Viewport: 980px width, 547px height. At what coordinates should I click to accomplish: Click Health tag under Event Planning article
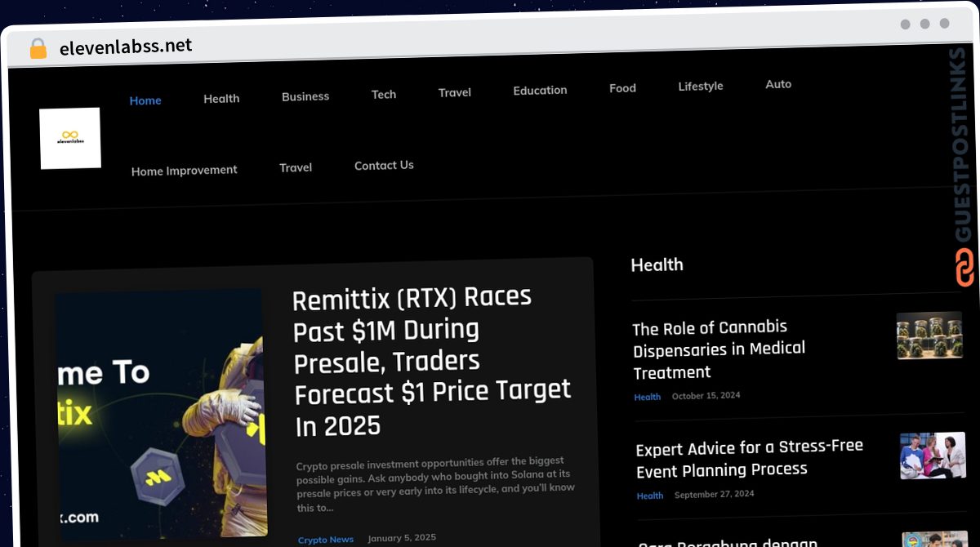point(650,496)
